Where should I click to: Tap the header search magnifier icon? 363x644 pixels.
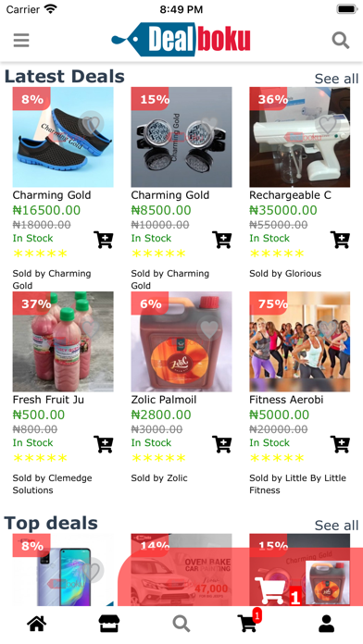click(x=341, y=41)
